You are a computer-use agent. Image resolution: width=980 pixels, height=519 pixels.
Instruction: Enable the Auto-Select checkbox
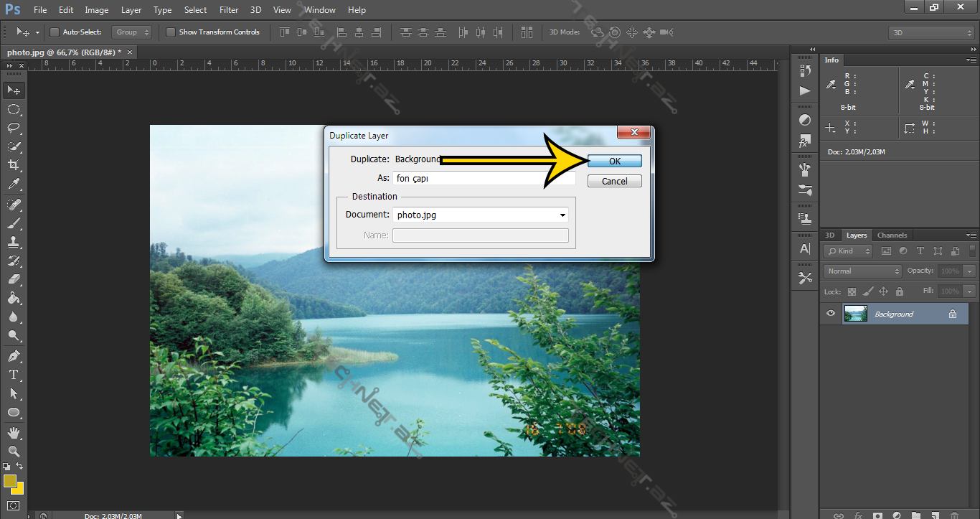[55, 32]
